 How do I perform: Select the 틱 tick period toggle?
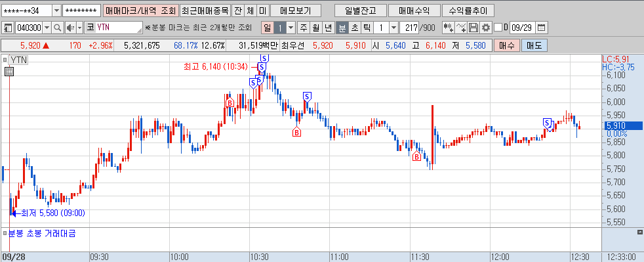[367, 28]
